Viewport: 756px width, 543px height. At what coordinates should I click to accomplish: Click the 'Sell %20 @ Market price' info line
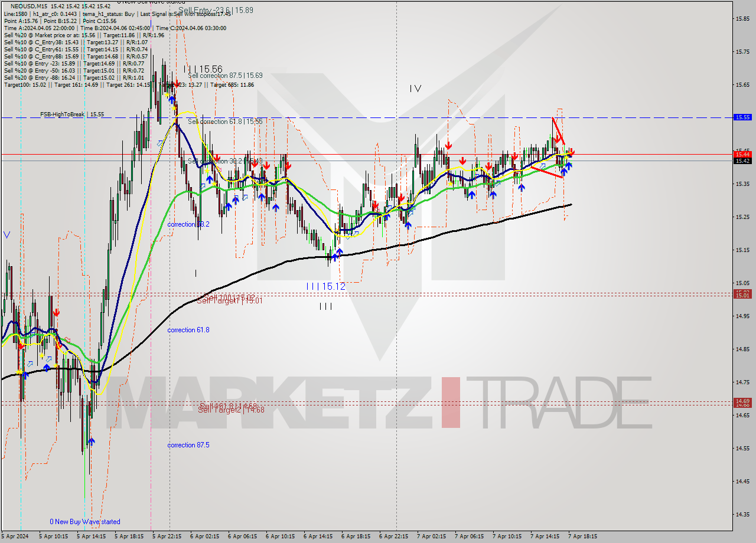pyautogui.click(x=84, y=35)
